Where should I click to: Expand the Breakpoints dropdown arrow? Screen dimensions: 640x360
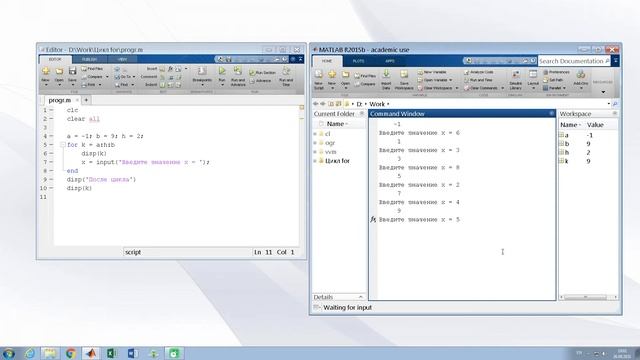[202, 84]
